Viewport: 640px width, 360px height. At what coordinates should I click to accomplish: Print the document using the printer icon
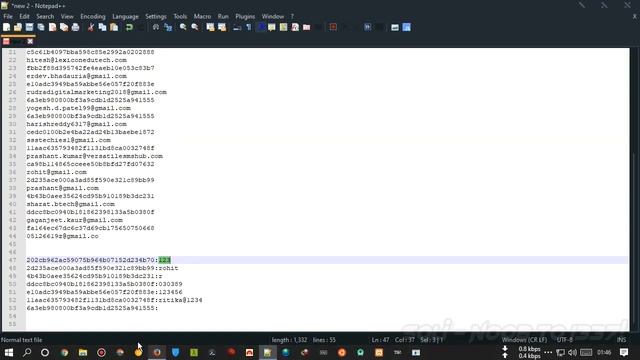pos(76,27)
